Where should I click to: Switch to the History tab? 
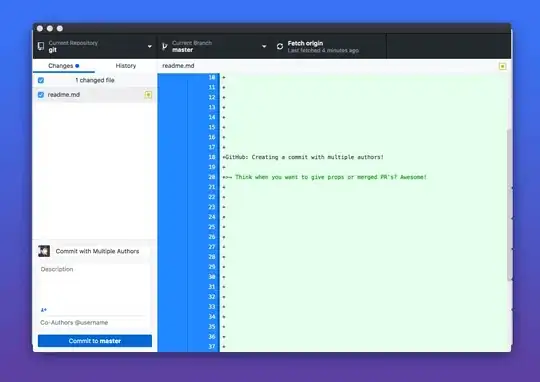coord(126,66)
